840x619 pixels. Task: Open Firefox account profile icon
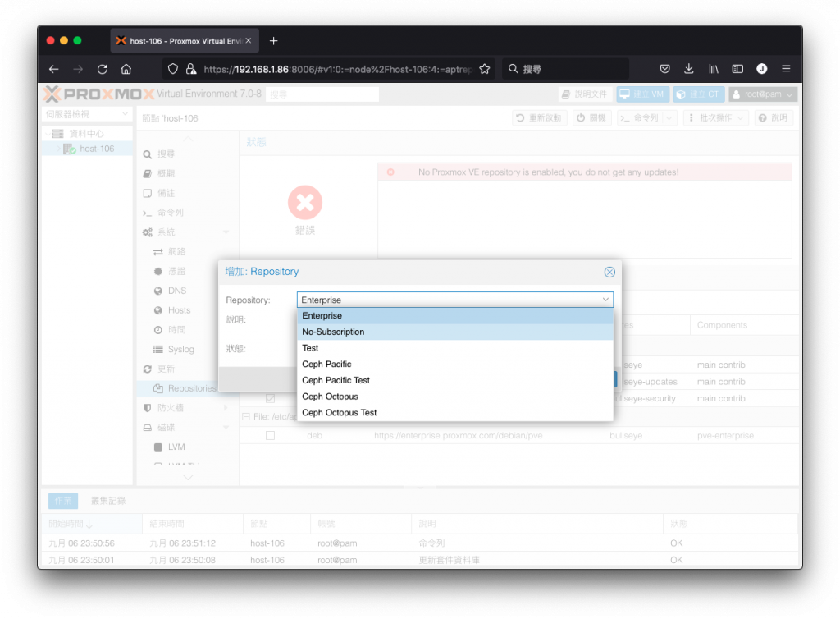(x=762, y=69)
